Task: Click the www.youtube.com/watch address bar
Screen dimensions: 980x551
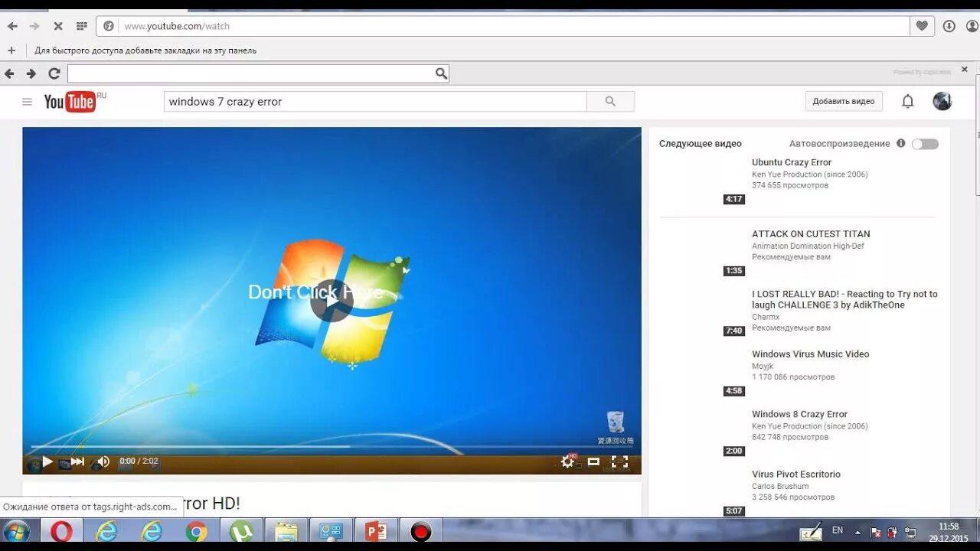Action: pyautogui.click(x=502, y=26)
